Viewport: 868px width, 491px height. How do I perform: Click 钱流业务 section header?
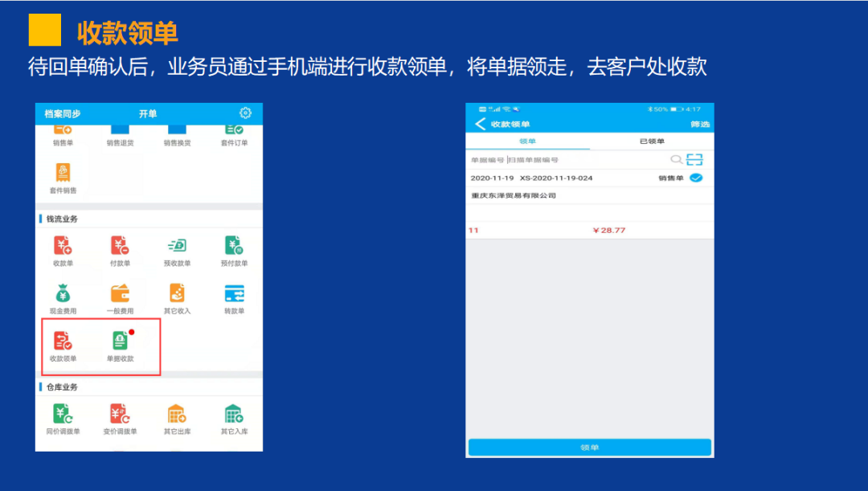(x=61, y=219)
